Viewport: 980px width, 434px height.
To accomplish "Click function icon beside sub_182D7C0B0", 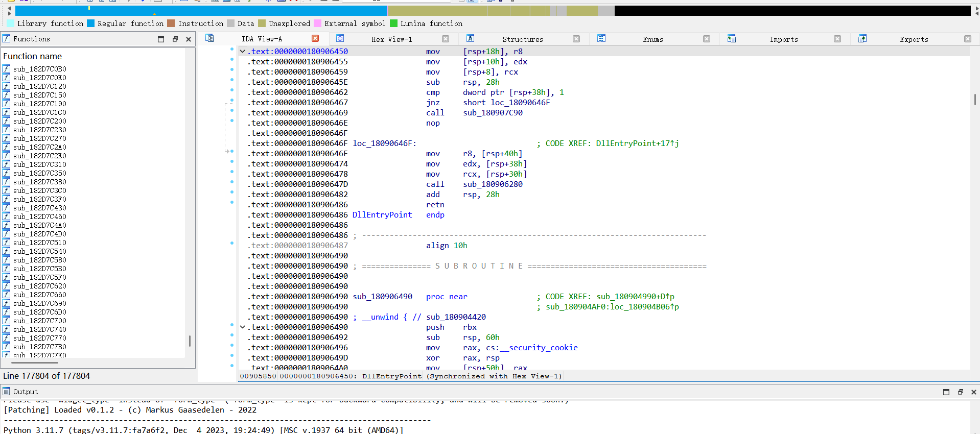I will pyautogui.click(x=6, y=68).
